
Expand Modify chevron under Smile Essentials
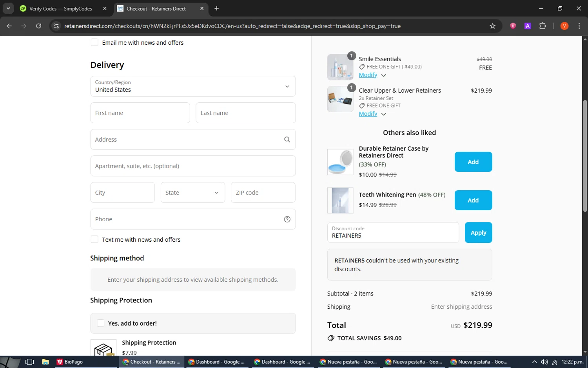[x=383, y=75]
